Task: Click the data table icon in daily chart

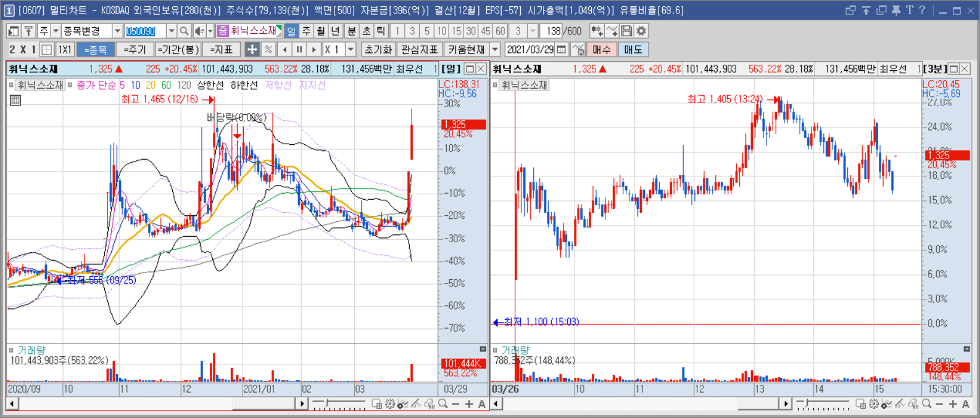Action: 15,100
